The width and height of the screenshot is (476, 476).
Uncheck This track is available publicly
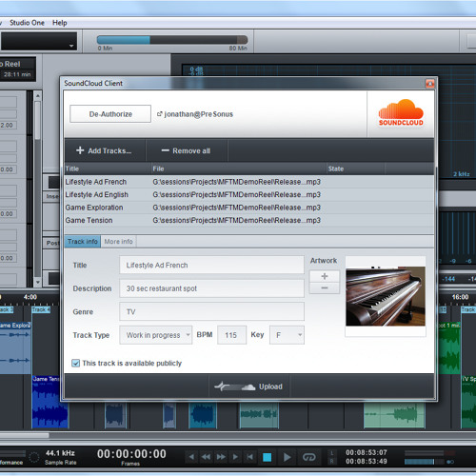[x=75, y=363]
